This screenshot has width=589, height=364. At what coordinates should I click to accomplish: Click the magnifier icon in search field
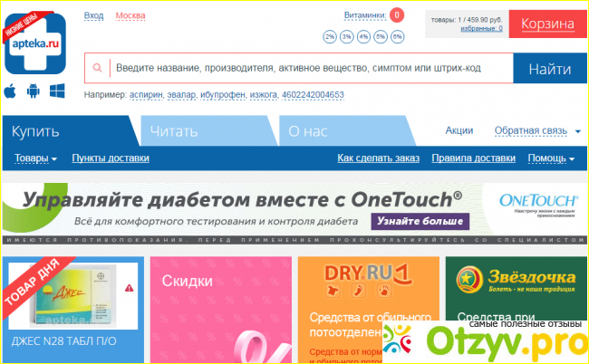click(96, 69)
